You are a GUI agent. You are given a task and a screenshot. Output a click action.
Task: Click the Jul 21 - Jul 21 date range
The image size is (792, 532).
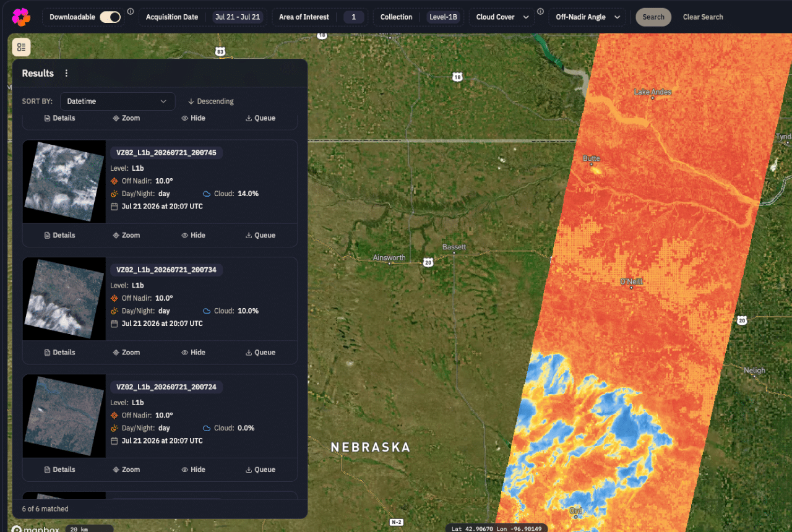[x=238, y=17]
